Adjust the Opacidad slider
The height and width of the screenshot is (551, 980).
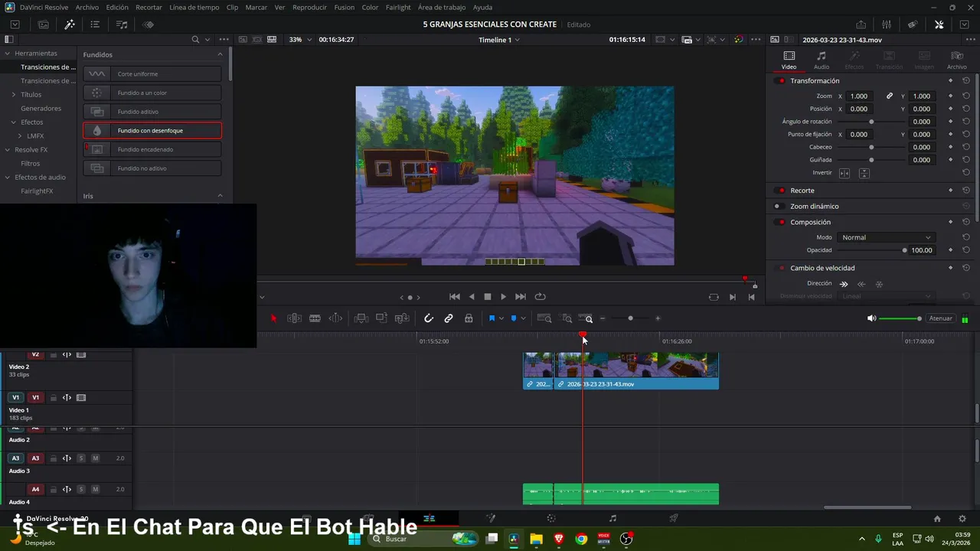pyautogui.click(x=871, y=250)
